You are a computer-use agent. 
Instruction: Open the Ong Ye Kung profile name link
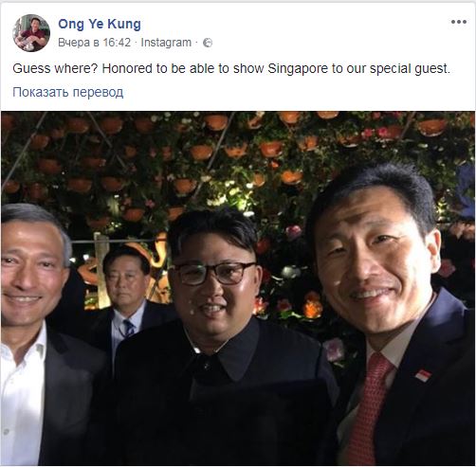(x=100, y=24)
